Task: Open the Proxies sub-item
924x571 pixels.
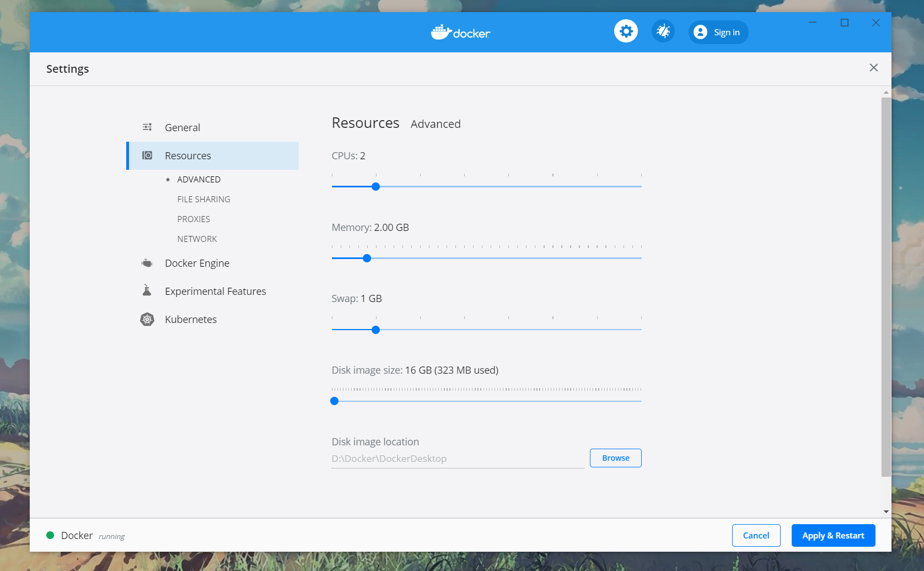Action: [194, 219]
